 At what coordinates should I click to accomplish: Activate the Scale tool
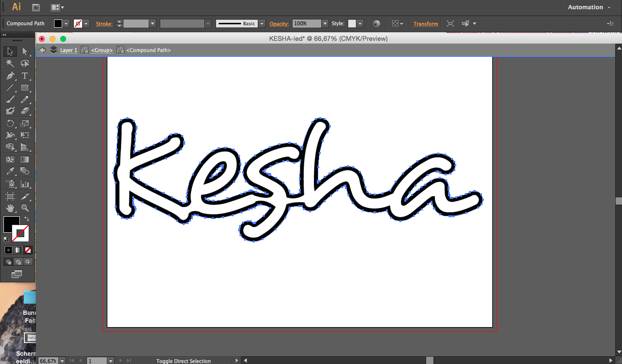pyautogui.click(x=25, y=123)
